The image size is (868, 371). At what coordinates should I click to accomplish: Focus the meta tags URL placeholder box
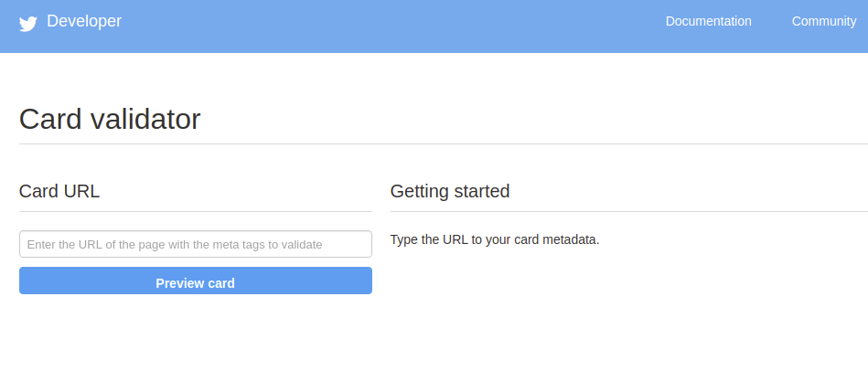coord(196,244)
